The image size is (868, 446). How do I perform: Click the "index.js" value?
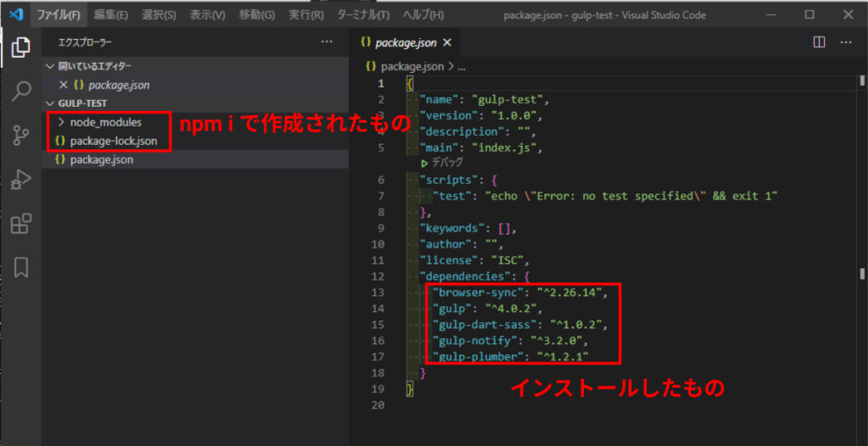point(505,148)
